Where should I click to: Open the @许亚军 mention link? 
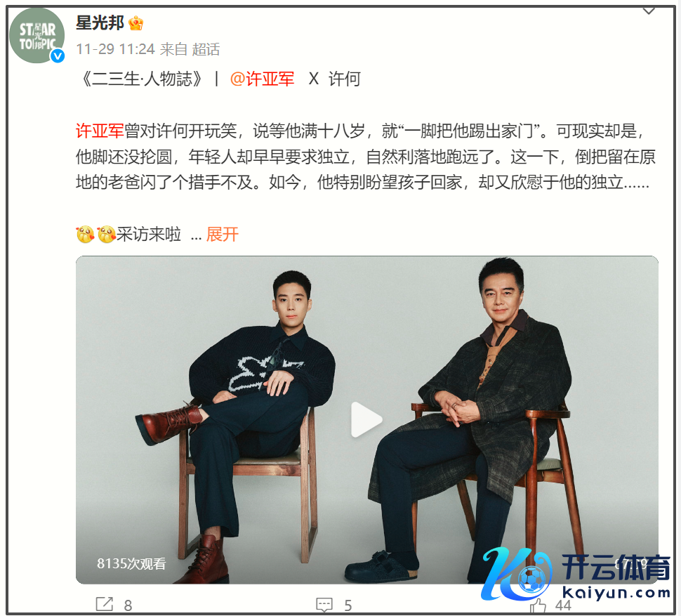pos(262,79)
